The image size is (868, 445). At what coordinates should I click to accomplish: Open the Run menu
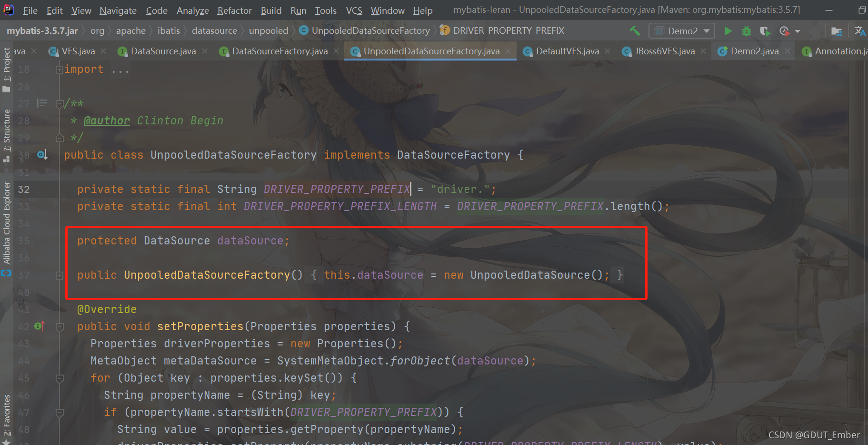299,10
